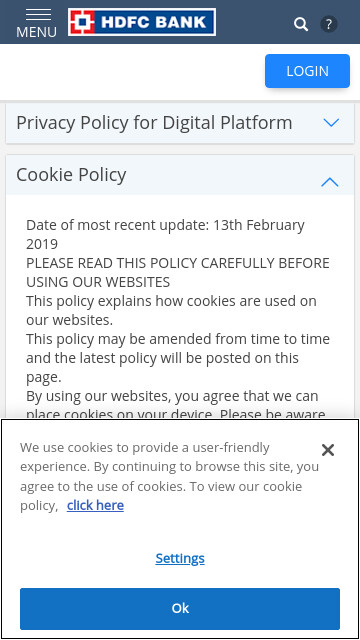Expand Privacy Policy using its down chevron

pyautogui.click(x=331, y=122)
